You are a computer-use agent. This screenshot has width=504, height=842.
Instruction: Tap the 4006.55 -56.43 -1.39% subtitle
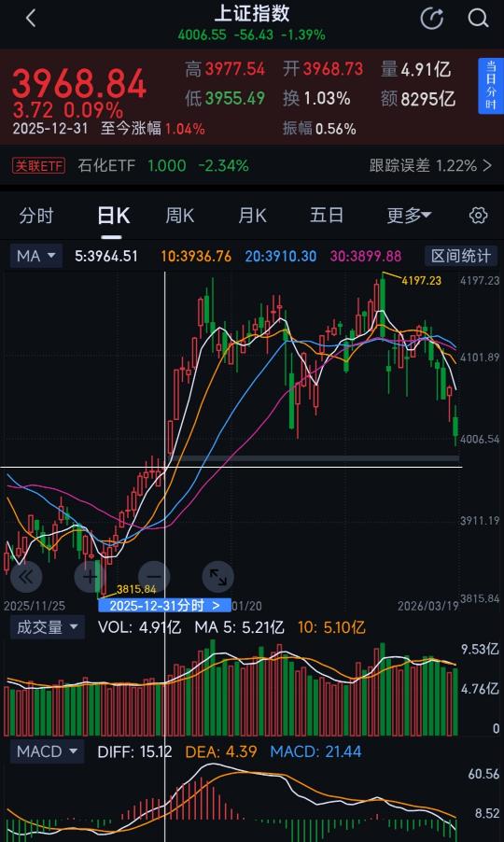(252, 35)
